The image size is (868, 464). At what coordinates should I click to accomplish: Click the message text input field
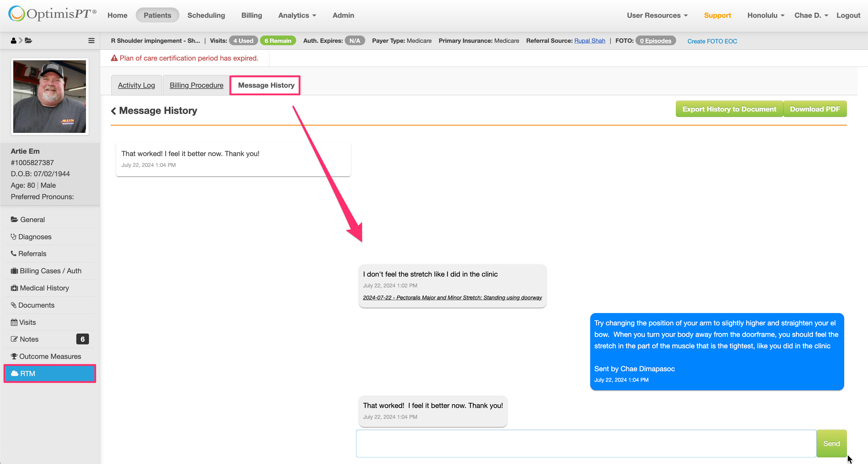point(586,443)
